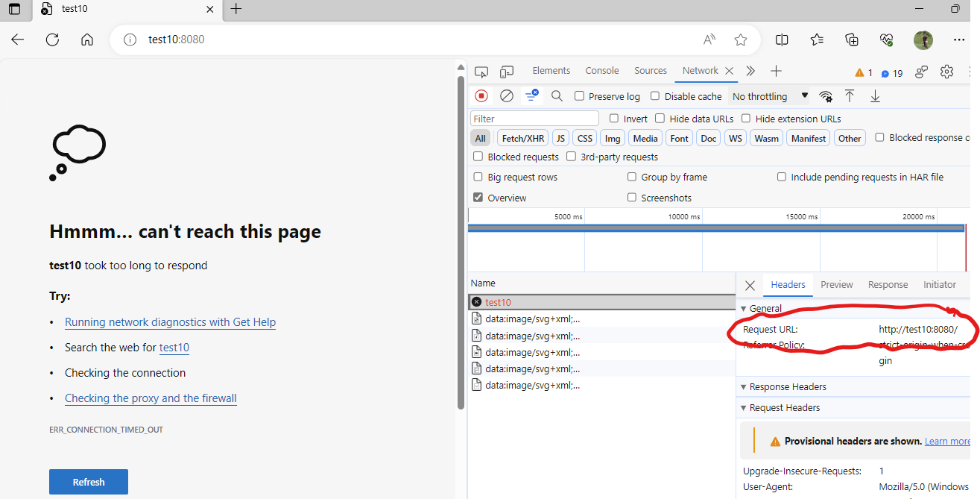Click the browser Back arrow
This screenshot has width=980, height=499.
[x=18, y=40]
